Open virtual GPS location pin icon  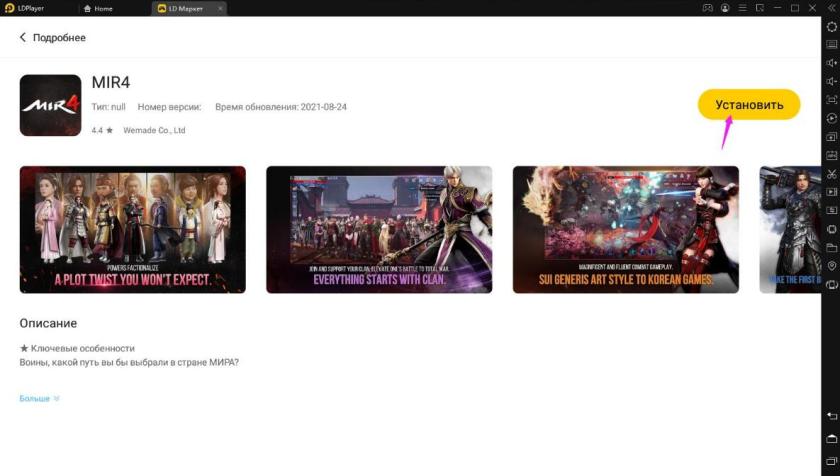click(x=831, y=266)
